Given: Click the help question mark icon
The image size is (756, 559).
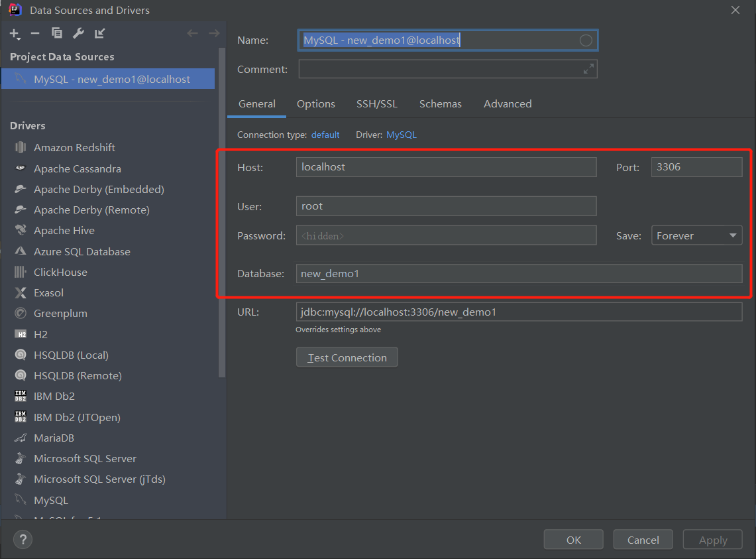Looking at the screenshot, I should [23, 539].
